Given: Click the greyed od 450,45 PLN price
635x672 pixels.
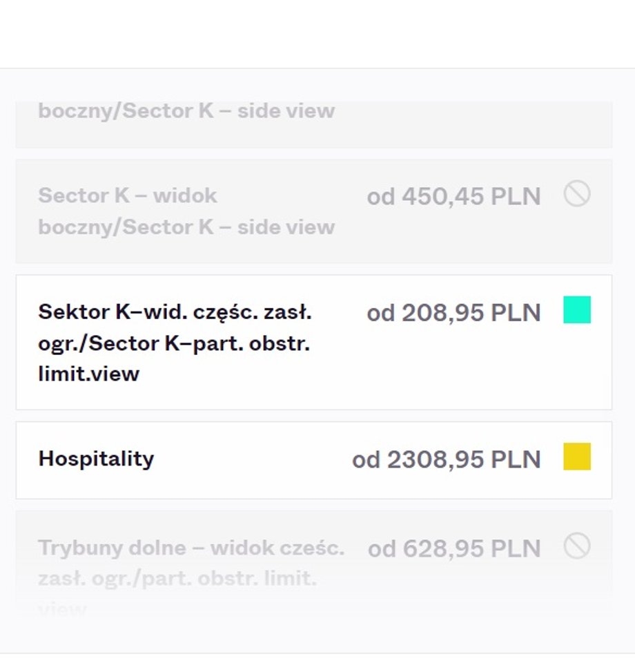Looking at the screenshot, I should [454, 197].
